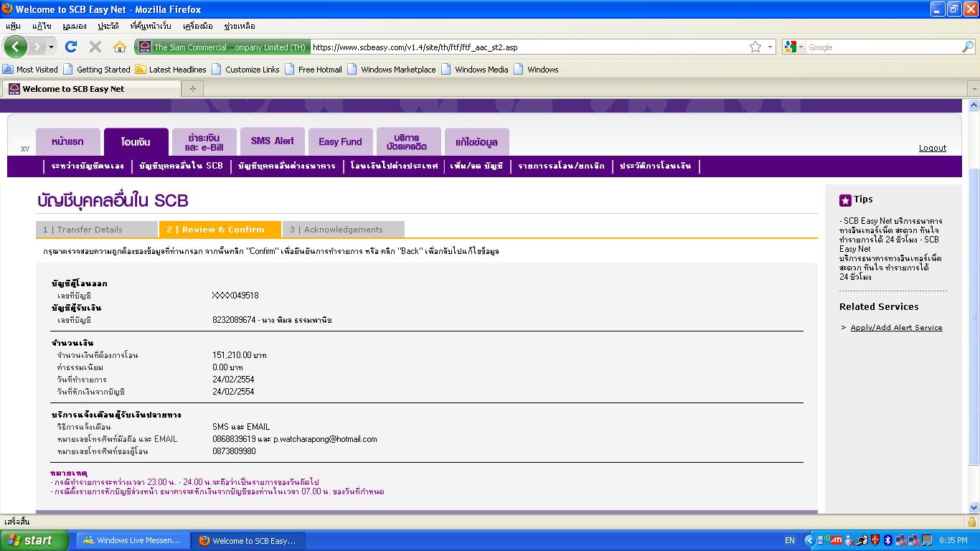980x551 pixels.
Task: Open โอนเงินไปต่างประเทศ submenu link
Action: click(394, 166)
